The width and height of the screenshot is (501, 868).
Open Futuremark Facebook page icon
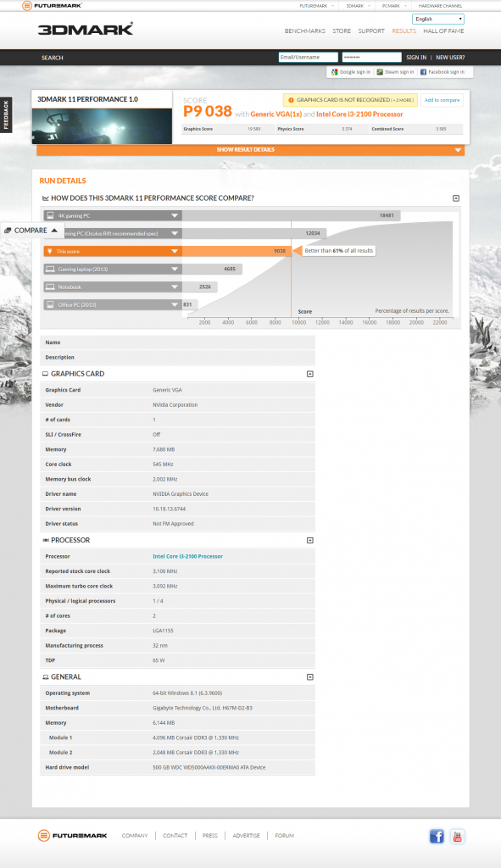(x=437, y=836)
